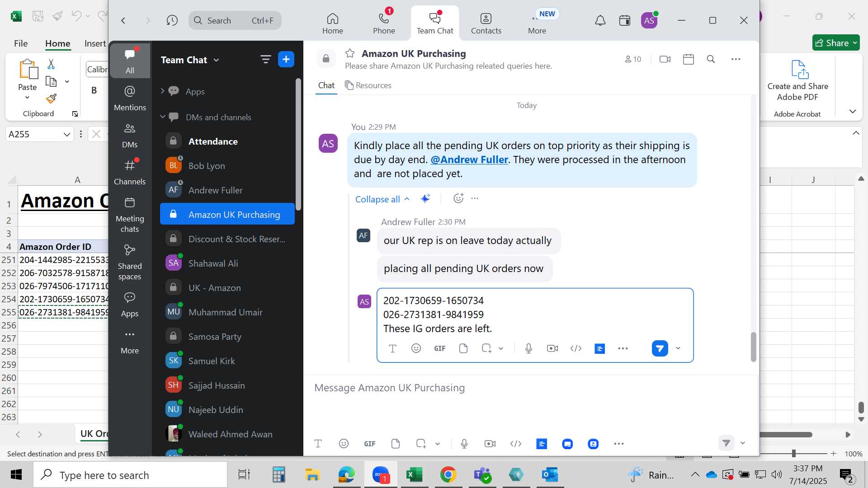Open the Excel Paste dropdown arrow
Screen dimensions: 868x488
click(27, 98)
